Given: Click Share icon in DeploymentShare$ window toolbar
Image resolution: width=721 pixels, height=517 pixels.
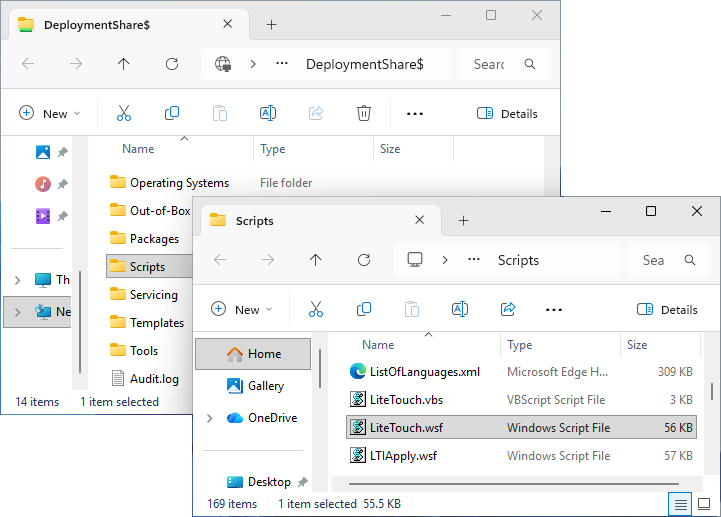Looking at the screenshot, I should 316,113.
